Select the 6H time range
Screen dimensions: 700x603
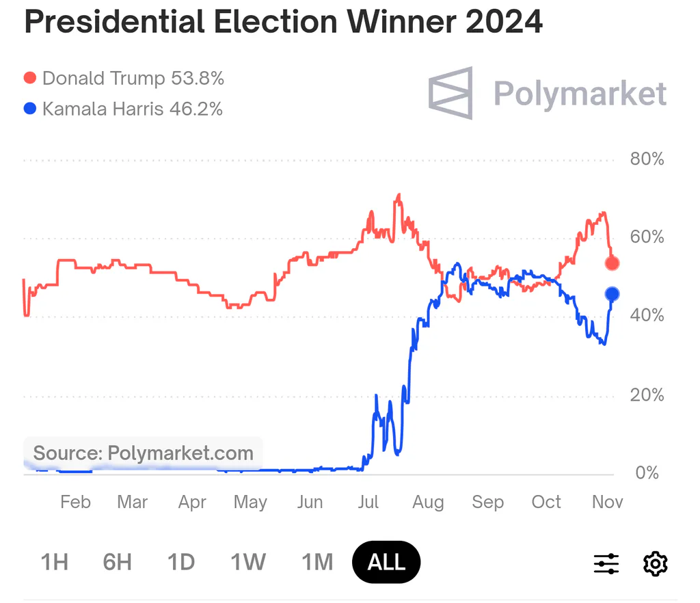click(x=118, y=562)
